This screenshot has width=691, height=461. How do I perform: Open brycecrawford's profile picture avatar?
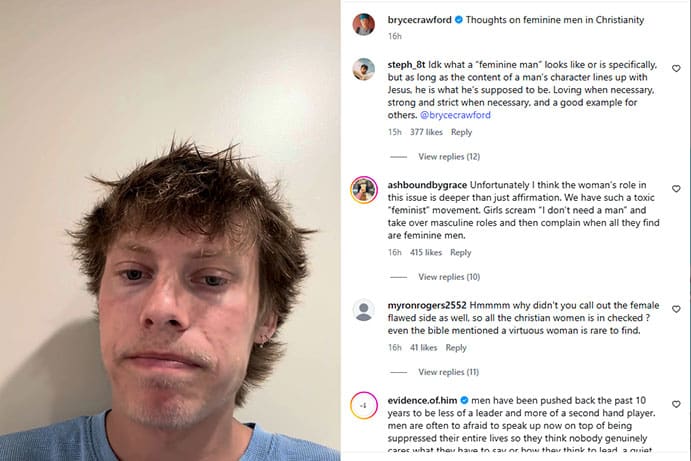tap(364, 24)
